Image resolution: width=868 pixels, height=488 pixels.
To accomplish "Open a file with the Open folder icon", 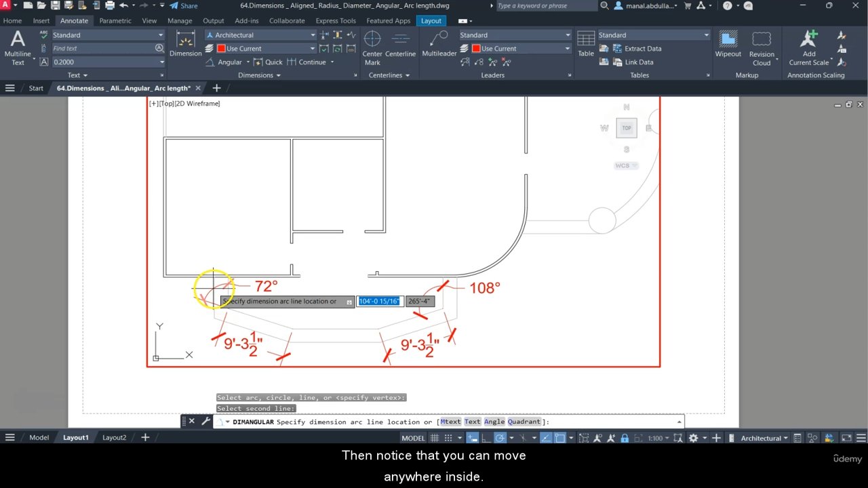I will [x=43, y=5].
